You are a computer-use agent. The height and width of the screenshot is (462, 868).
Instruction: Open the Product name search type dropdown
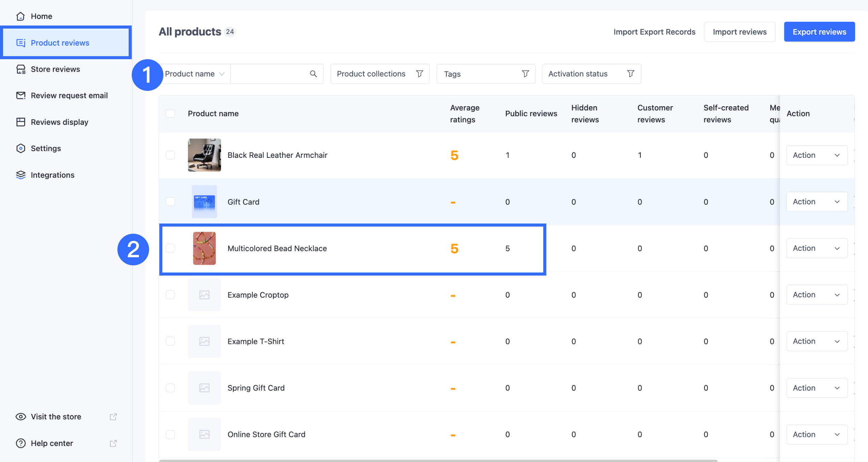[x=195, y=74]
